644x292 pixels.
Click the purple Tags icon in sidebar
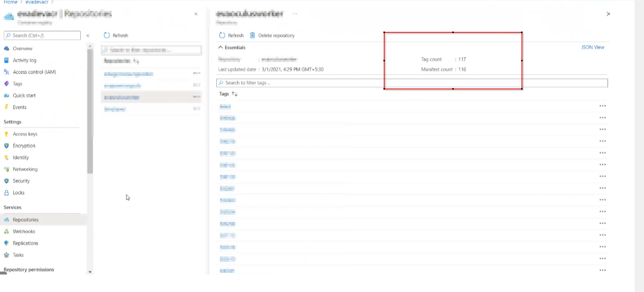(7, 84)
